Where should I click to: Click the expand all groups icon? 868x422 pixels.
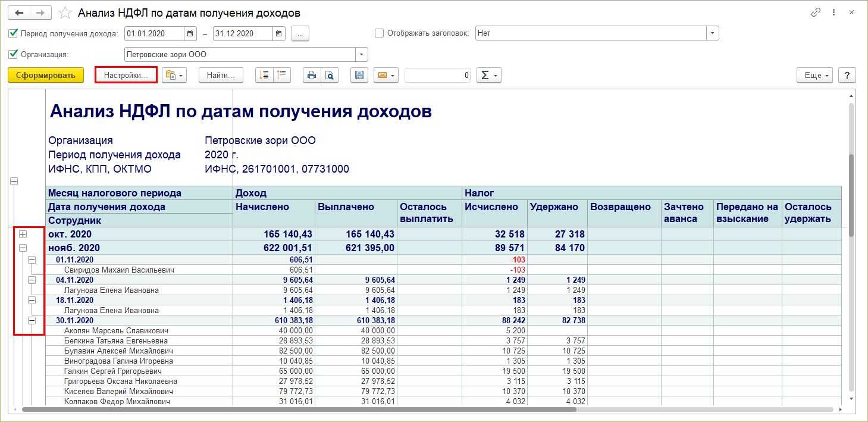tap(265, 75)
